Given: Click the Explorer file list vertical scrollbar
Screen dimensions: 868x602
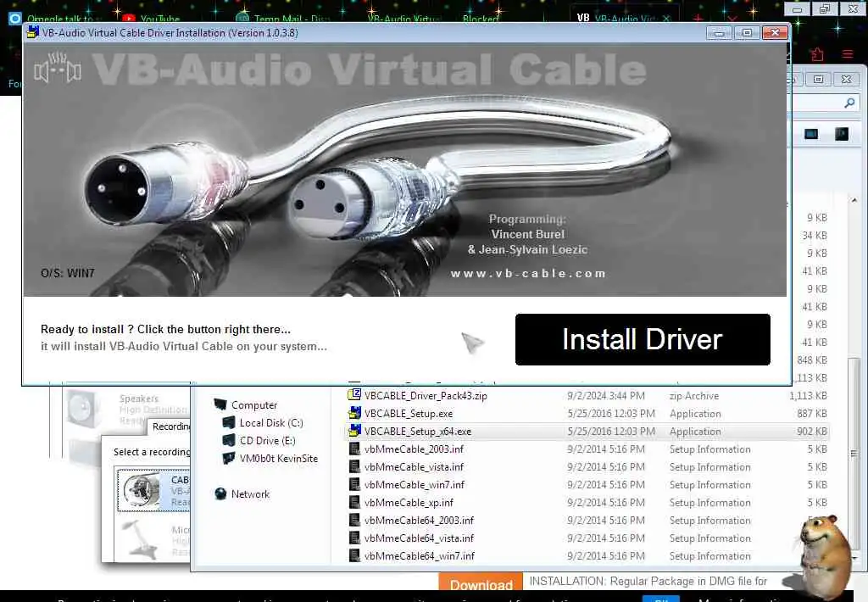Looking at the screenshot, I should click(x=854, y=454).
